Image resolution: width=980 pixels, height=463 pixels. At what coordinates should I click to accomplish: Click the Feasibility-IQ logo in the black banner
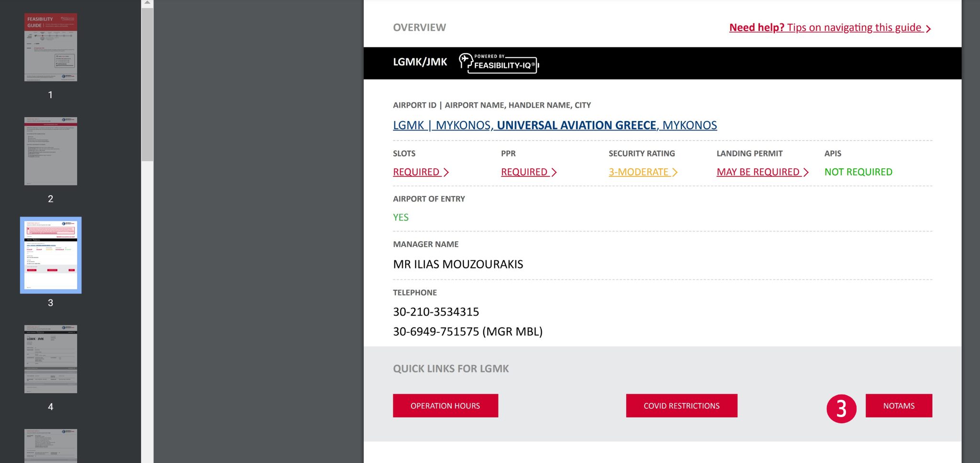pyautogui.click(x=499, y=63)
